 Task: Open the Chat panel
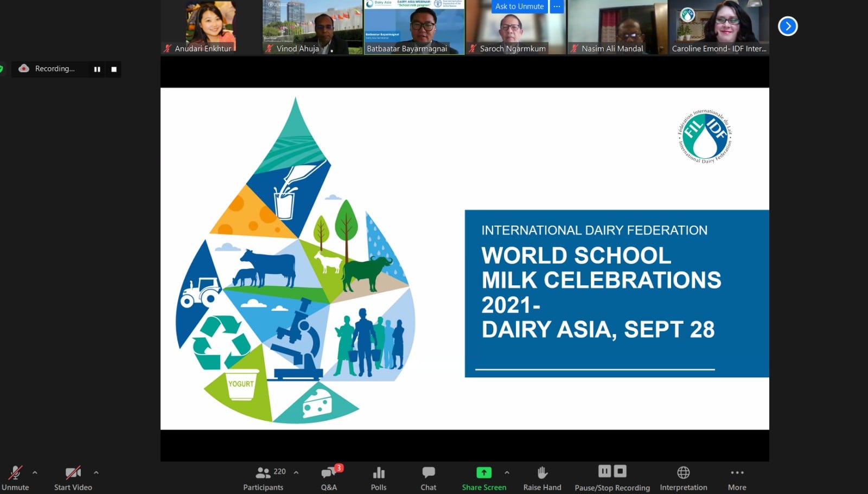pyautogui.click(x=428, y=478)
